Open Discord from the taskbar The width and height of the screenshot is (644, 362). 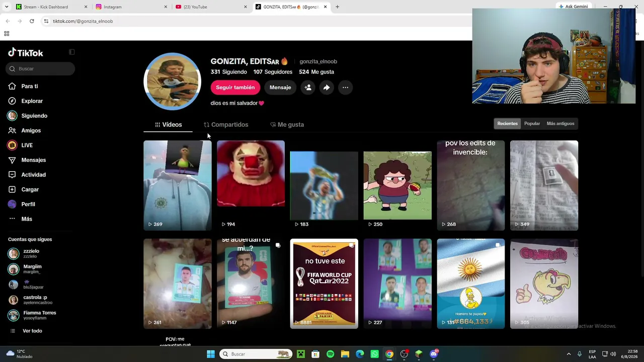coord(434,354)
